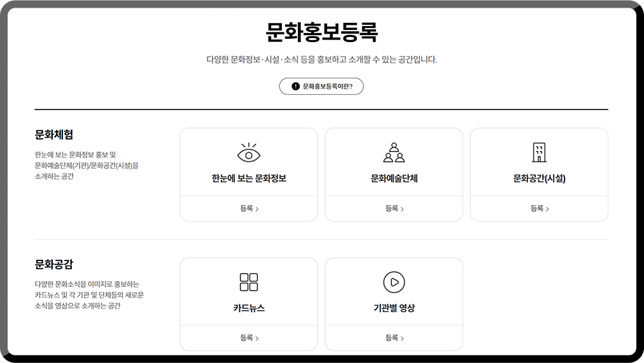
Task: Click the people group icon for 문화예술단체
Action: tap(394, 152)
